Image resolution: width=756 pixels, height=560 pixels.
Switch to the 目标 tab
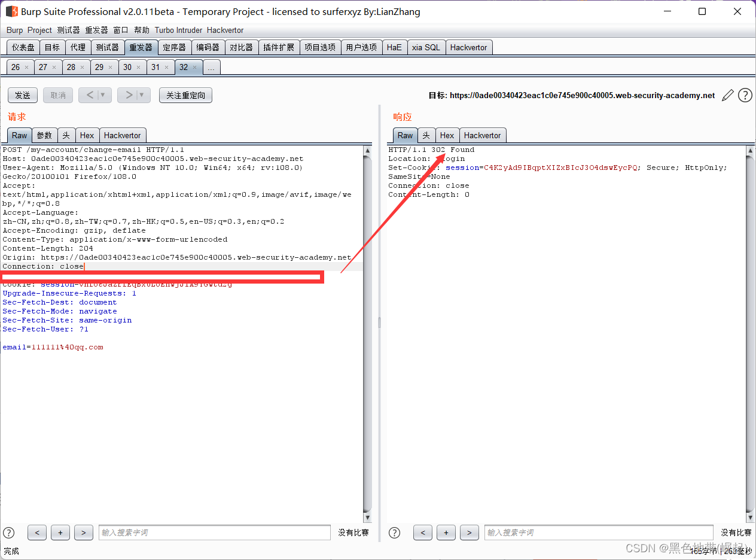pyautogui.click(x=52, y=47)
